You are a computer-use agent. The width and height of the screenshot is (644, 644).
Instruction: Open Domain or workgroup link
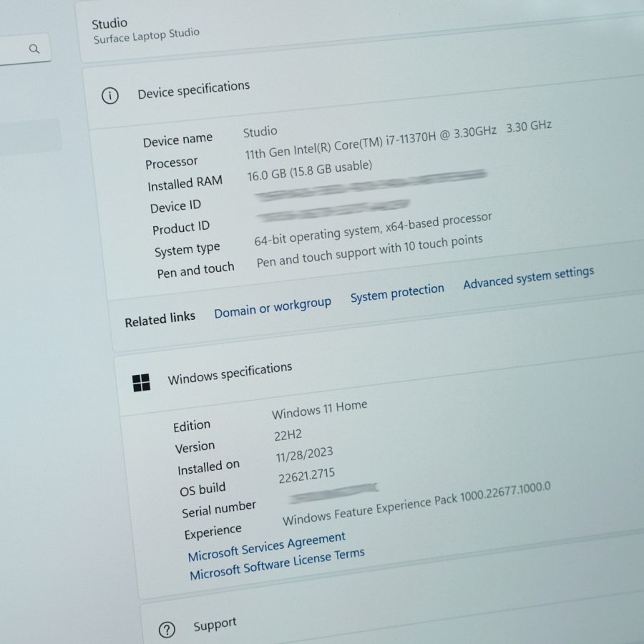coord(273,307)
